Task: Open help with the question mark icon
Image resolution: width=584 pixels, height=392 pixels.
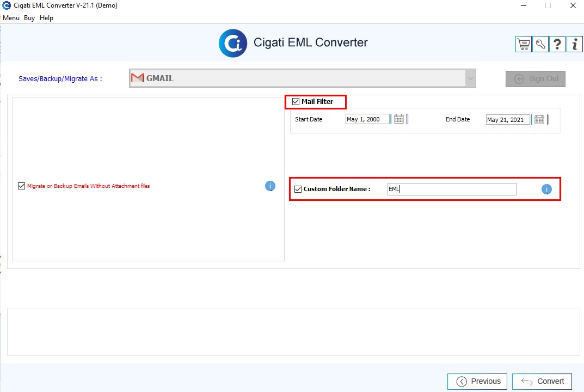Action: click(x=557, y=44)
